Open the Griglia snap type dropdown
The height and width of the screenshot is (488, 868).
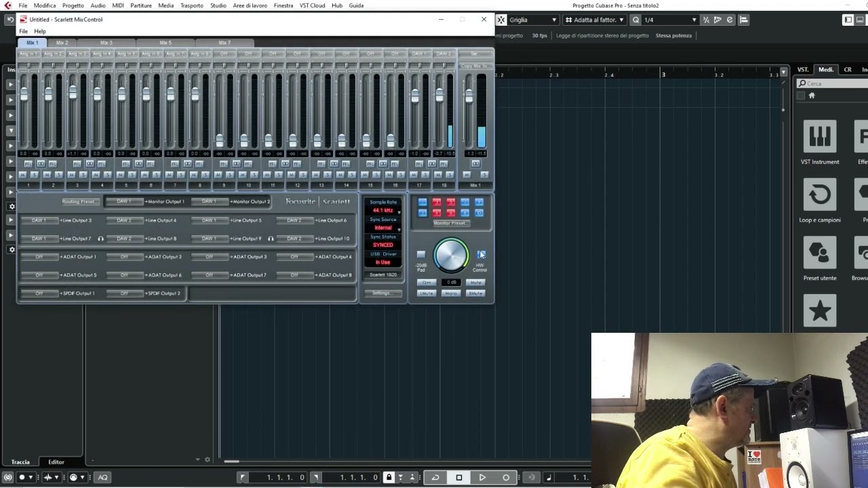pos(533,20)
